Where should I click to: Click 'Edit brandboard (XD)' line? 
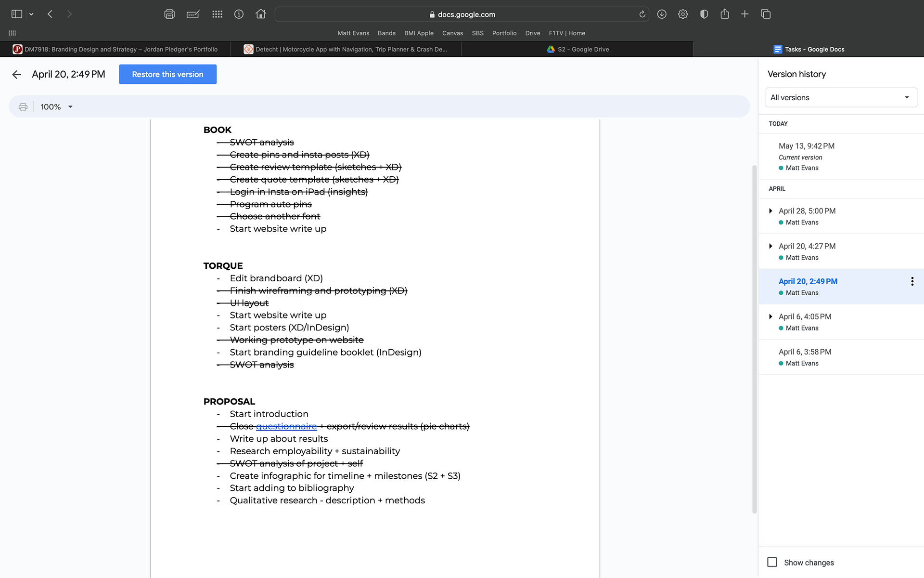coord(276,278)
